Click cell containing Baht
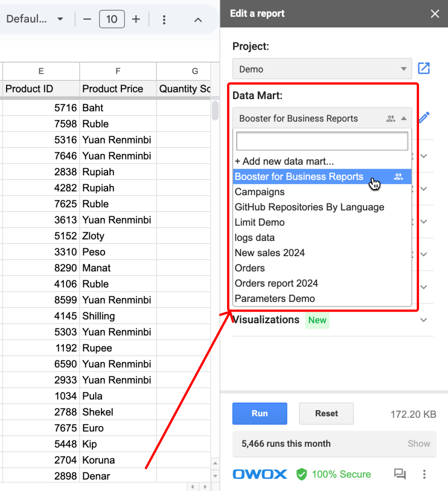This screenshot has height=491, width=448. 118,108
